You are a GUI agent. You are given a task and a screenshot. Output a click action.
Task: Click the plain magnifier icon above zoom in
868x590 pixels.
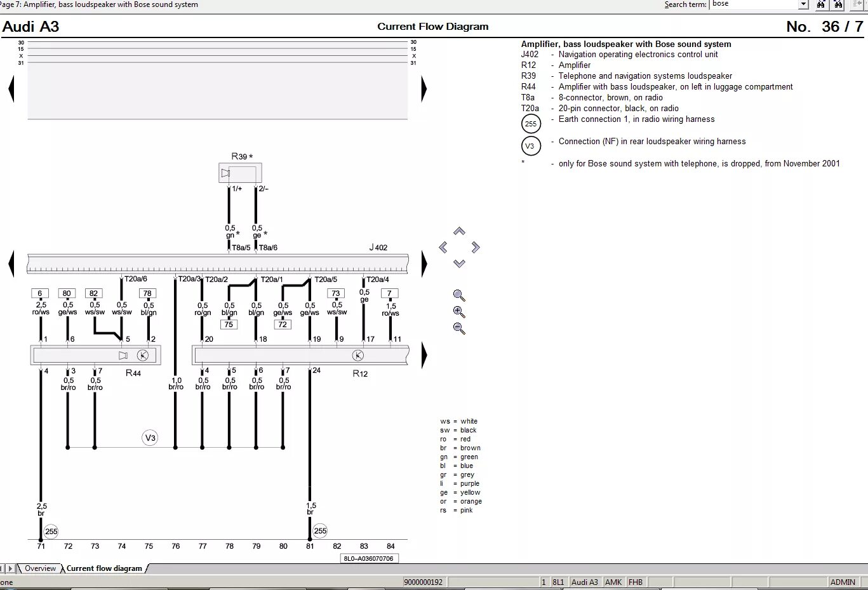[x=459, y=295]
